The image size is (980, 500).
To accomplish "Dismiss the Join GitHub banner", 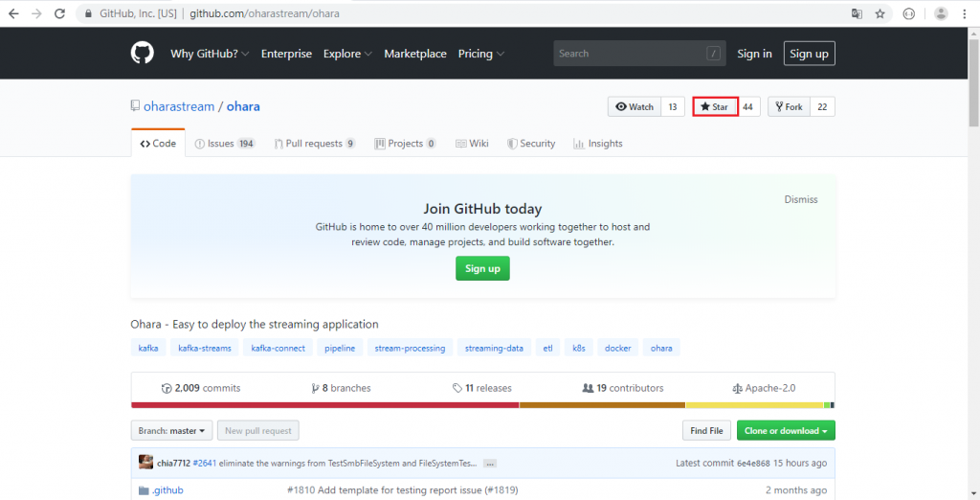I will 801,199.
